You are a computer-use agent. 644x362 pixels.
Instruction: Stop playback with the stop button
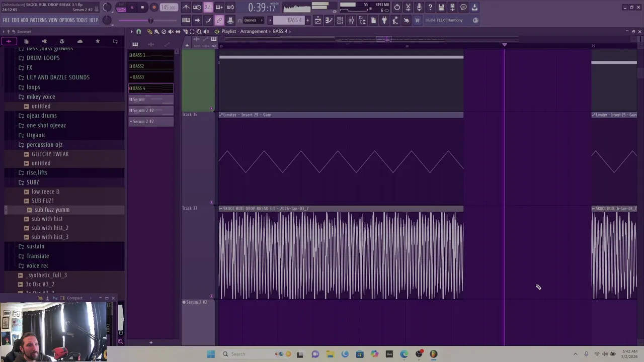142,8
